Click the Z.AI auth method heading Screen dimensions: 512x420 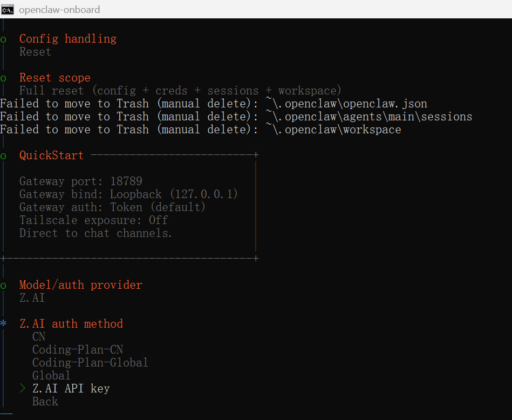71,323
